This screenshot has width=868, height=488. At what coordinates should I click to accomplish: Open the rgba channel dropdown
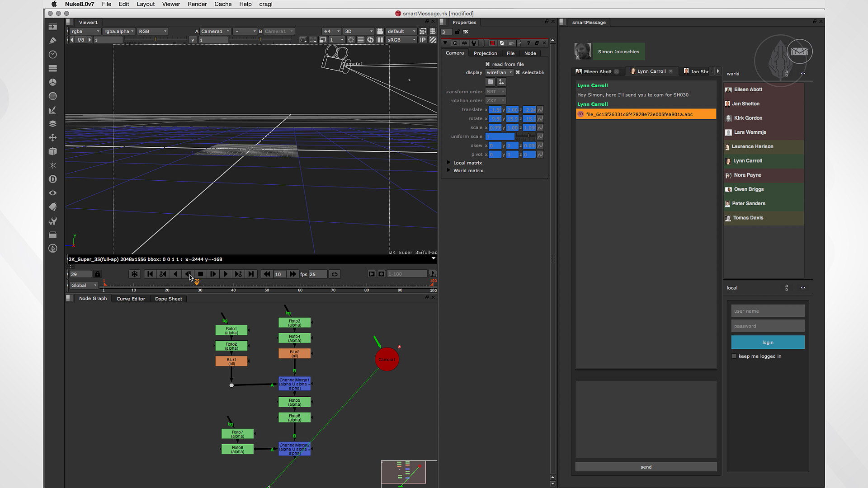85,31
